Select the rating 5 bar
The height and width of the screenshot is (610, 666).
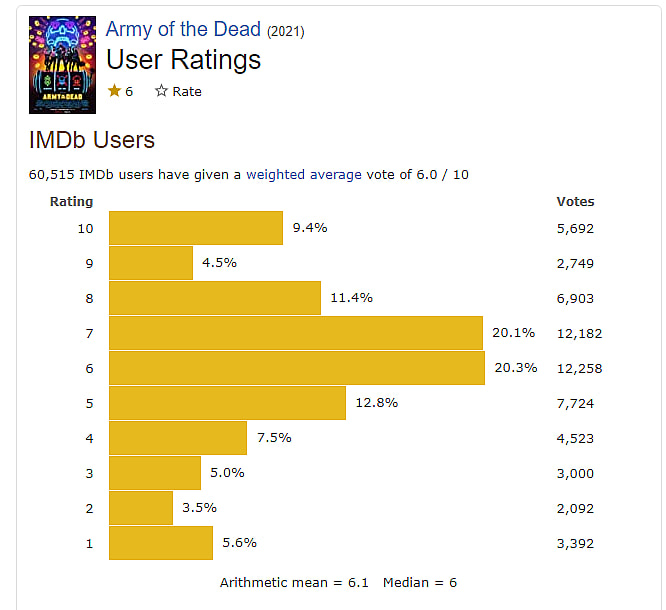[227, 403]
